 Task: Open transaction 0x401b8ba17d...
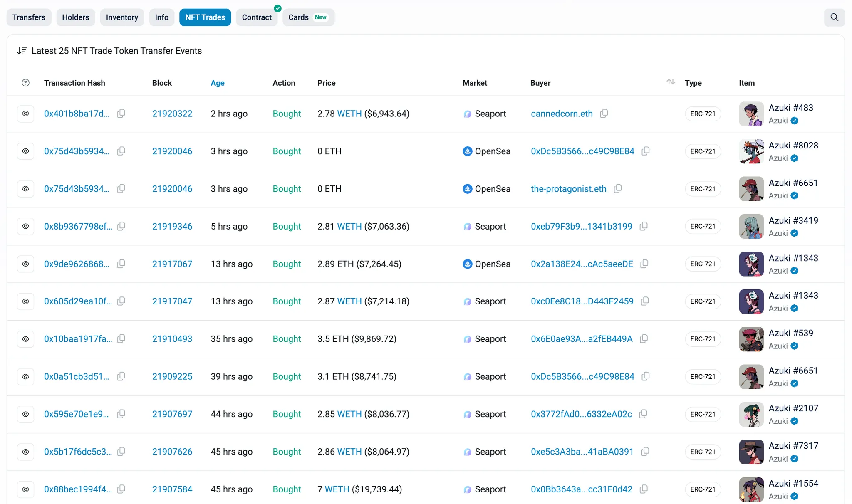[x=77, y=114]
